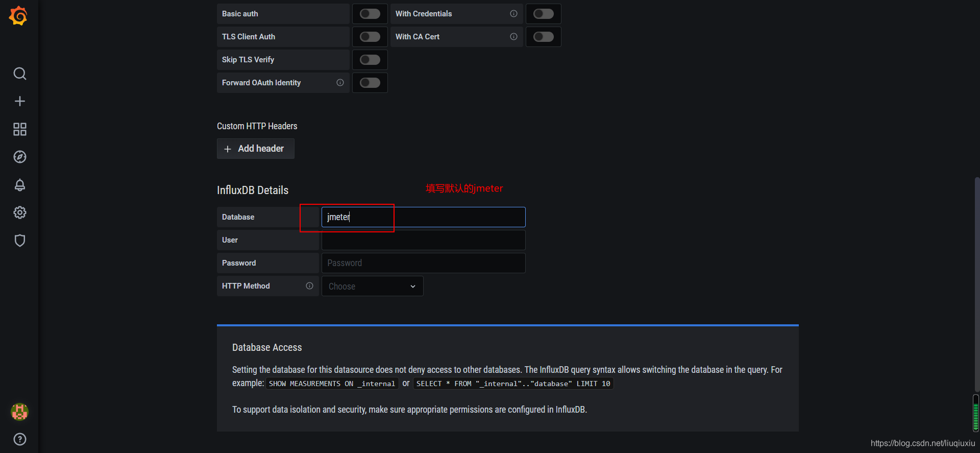Toggle the With CA Cert switch
The height and width of the screenshot is (453, 980).
pyautogui.click(x=544, y=37)
